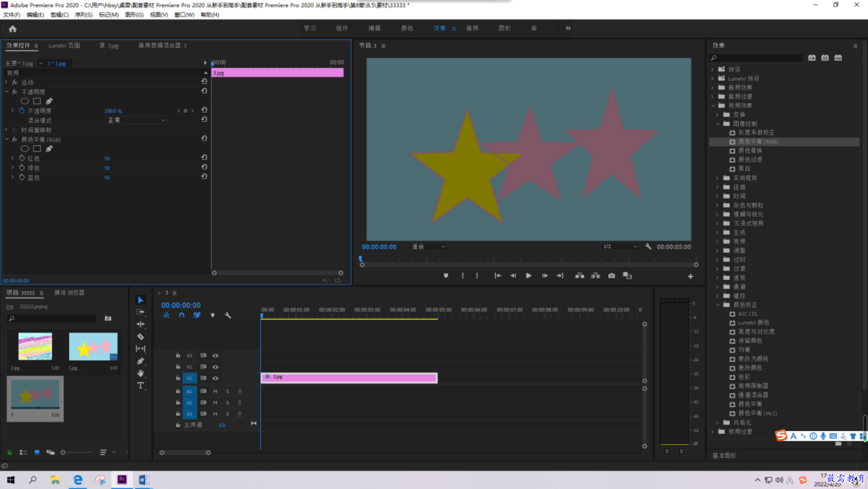Toggle V3 track visibility eye
Viewport: 868px width, 489px height.
click(215, 356)
